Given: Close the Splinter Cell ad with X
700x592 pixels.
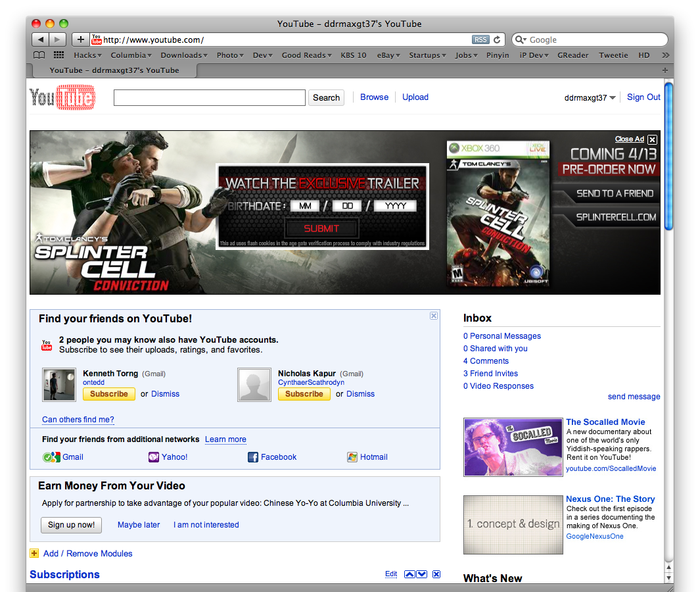Looking at the screenshot, I should [652, 139].
